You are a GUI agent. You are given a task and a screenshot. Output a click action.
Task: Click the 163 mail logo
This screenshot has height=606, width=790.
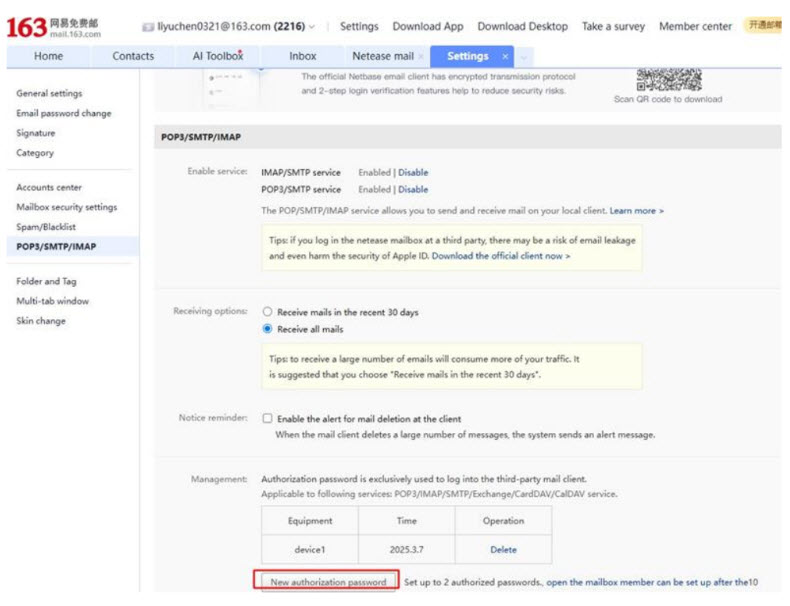point(53,27)
